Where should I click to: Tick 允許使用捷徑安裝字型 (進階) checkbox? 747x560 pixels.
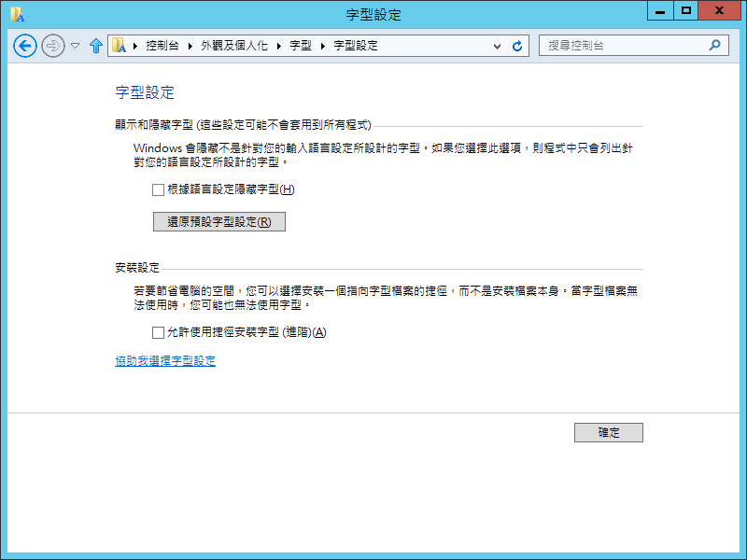[x=158, y=332]
